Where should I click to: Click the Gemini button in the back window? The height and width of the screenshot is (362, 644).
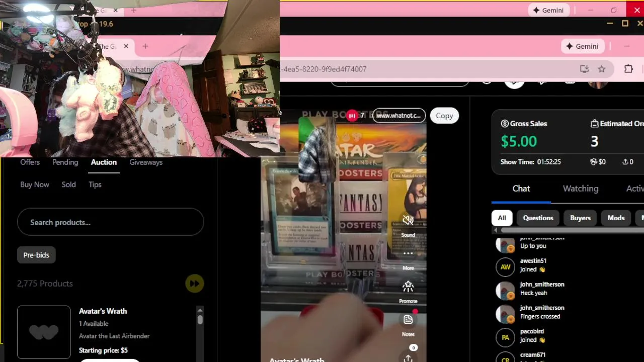[548, 10]
